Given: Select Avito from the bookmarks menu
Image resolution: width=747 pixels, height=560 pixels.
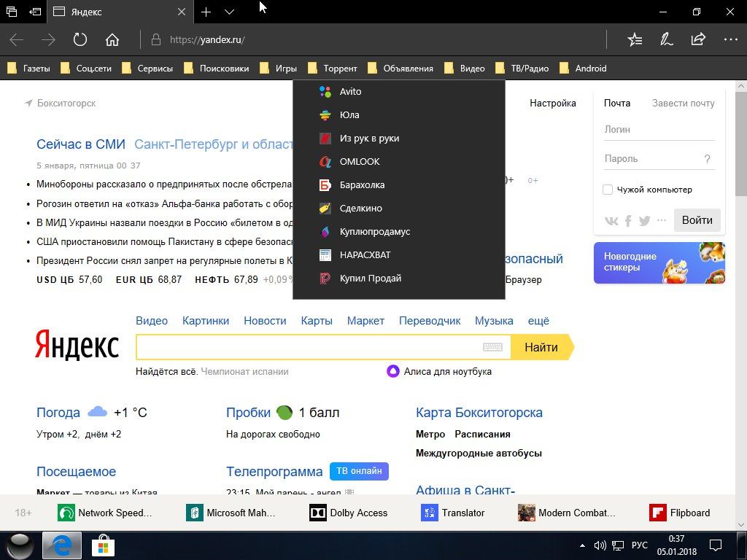Looking at the screenshot, I should [399, 91].
